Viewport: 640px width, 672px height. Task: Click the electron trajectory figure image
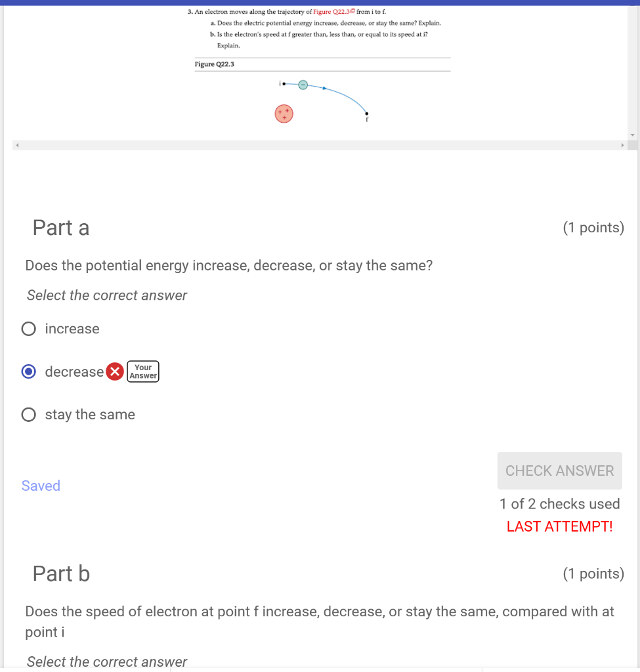pos(322,98)
